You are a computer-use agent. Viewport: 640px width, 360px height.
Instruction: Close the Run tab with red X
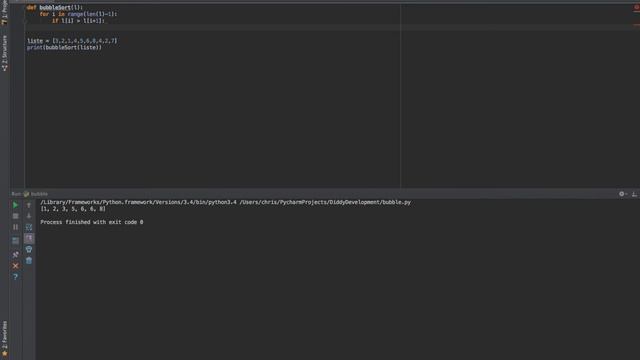(x=16, y=266)
